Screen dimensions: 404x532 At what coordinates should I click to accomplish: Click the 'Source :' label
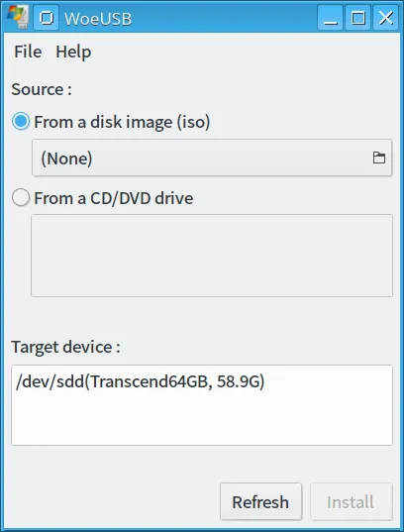pos(42,89)
